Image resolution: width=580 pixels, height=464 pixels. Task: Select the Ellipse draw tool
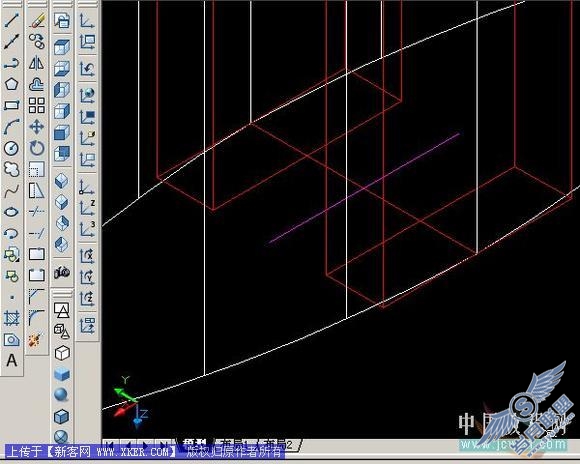11,212
